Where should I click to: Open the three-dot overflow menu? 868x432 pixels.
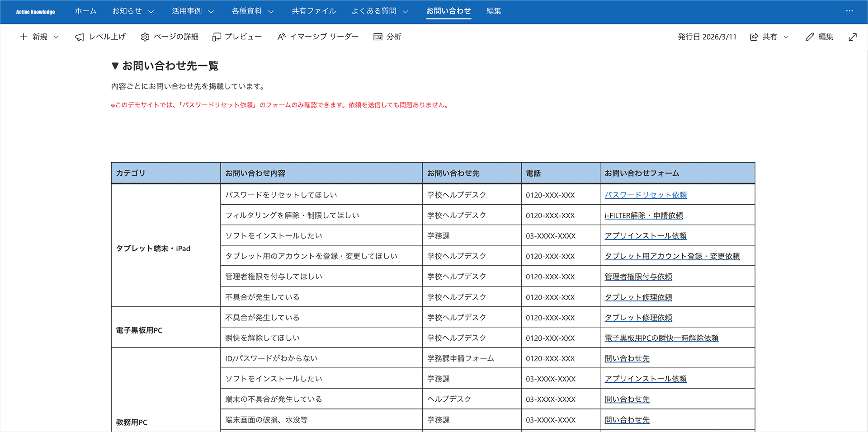click(x=849, y=11)
